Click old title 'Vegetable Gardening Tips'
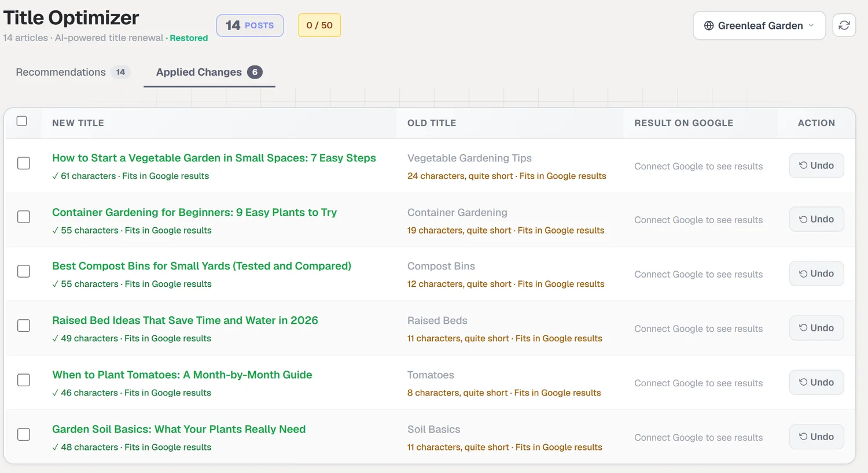 (469, 158)
